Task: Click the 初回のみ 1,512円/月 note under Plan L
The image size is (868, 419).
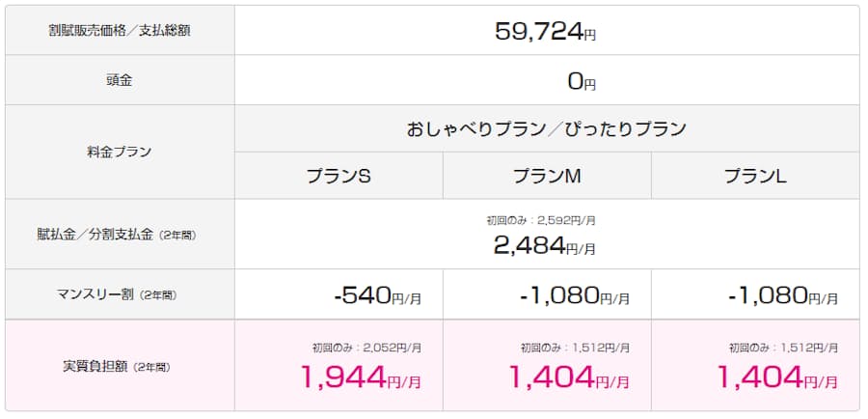Action: coord(781,347)
